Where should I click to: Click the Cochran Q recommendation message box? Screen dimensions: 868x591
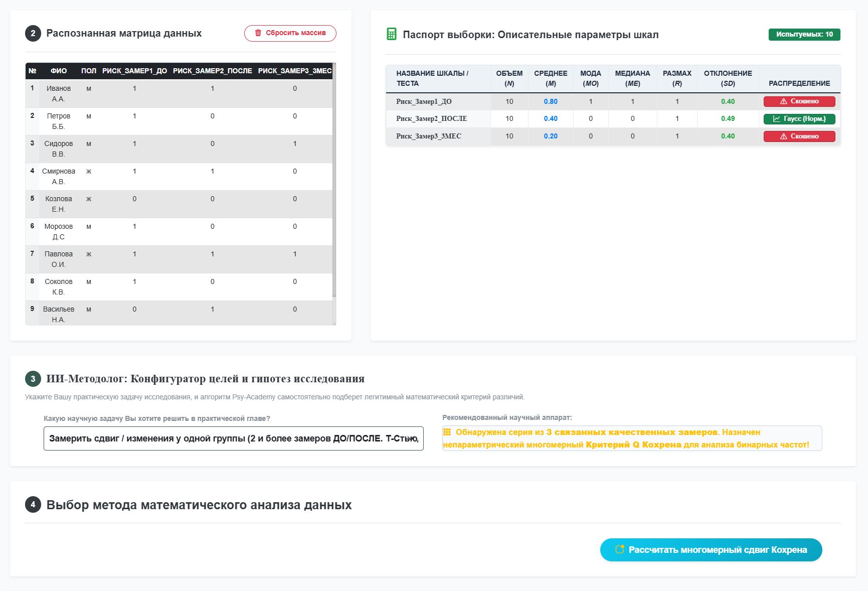click(x=632, y=438)
